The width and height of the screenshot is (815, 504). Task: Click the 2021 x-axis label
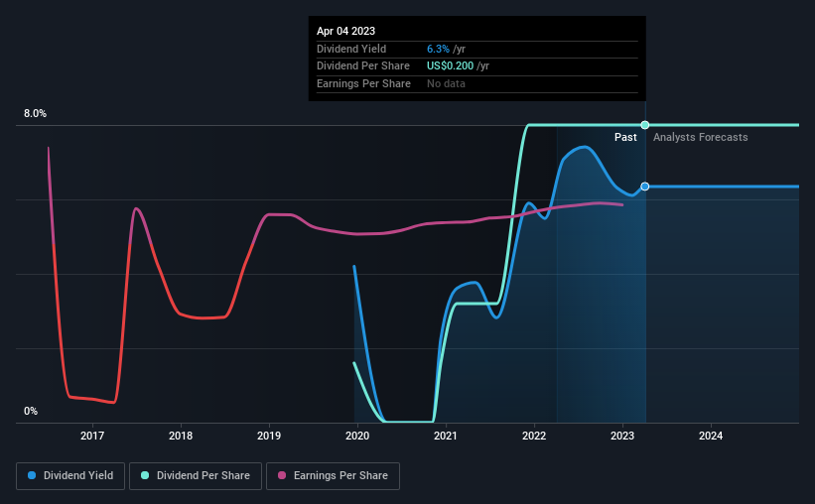pos(446,436)
